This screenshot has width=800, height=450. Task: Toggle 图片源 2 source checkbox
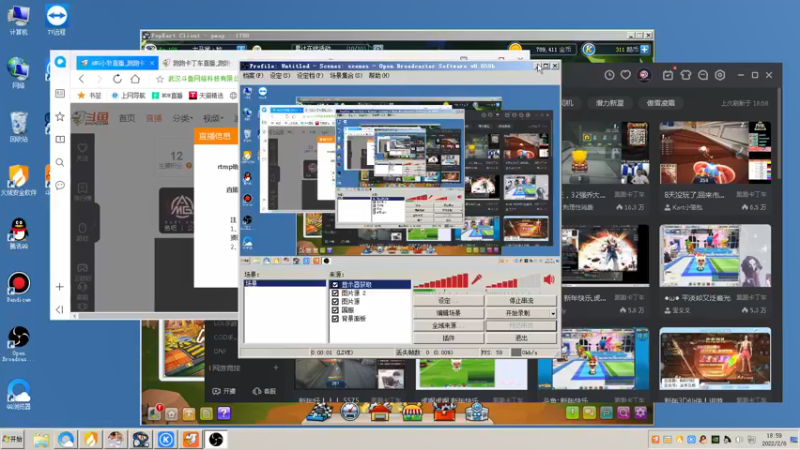point(335,293)
